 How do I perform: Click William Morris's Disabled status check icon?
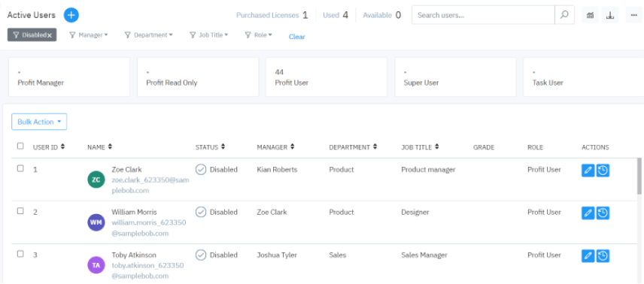point(201,212)
